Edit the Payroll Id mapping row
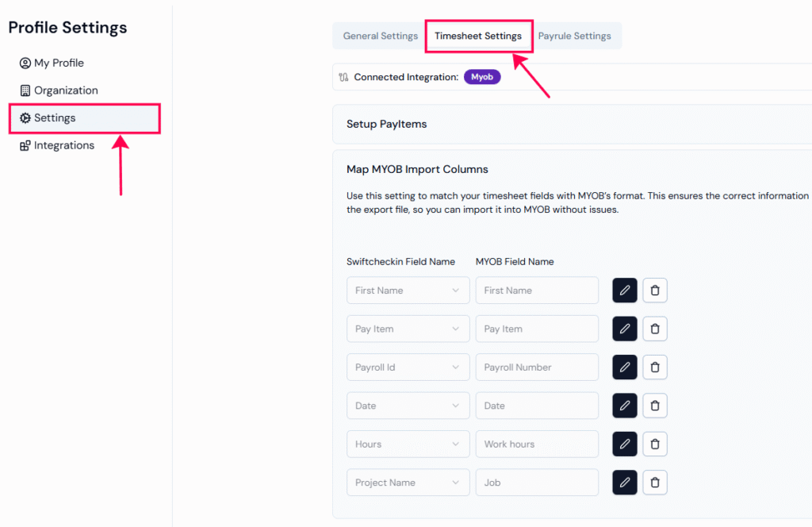 click(x=625, y=367)
